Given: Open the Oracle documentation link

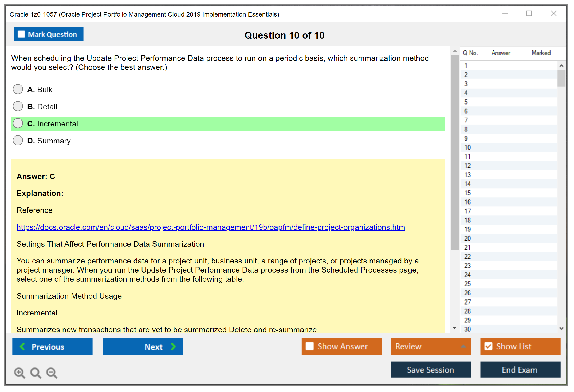Looking at the screenshot, I should pyautogui.click(x=211, y=227).
